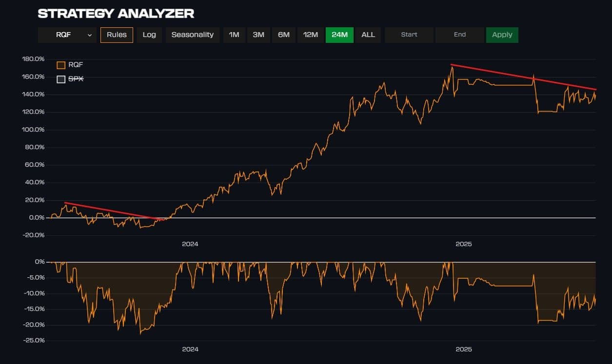Screen dimensions: 612x364
Task: Click the 2024 label below the drawdown chart
Action: 190,349
